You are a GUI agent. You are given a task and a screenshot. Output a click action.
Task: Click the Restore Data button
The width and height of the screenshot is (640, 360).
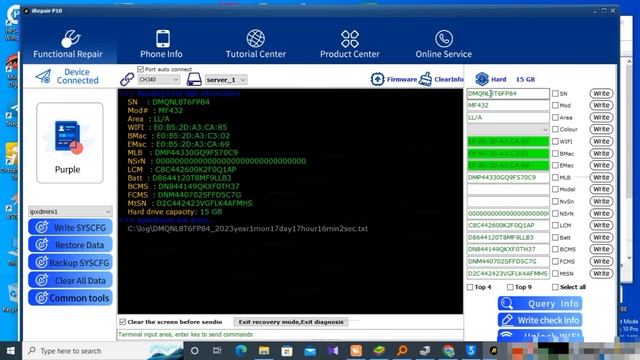(x=70, y=245)
